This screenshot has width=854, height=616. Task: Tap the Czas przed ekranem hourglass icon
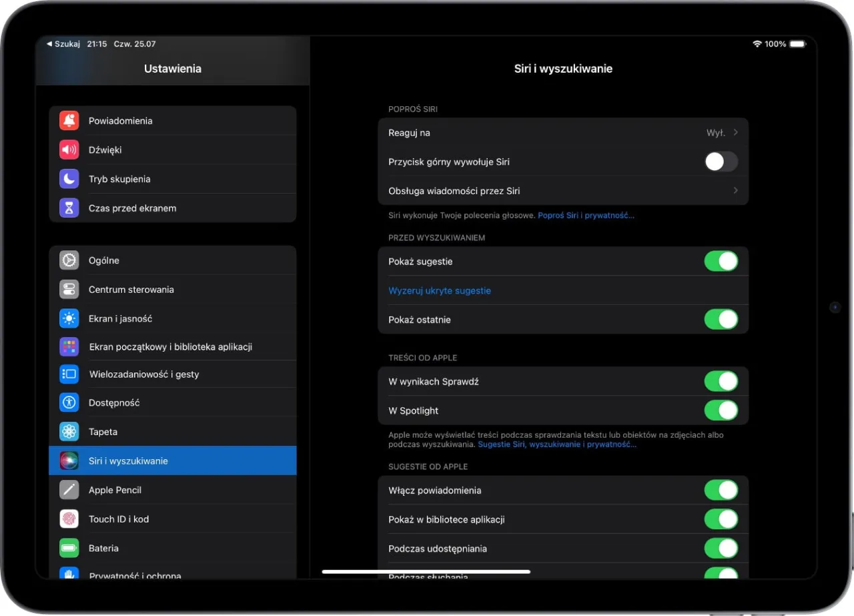tap(69, 208)
